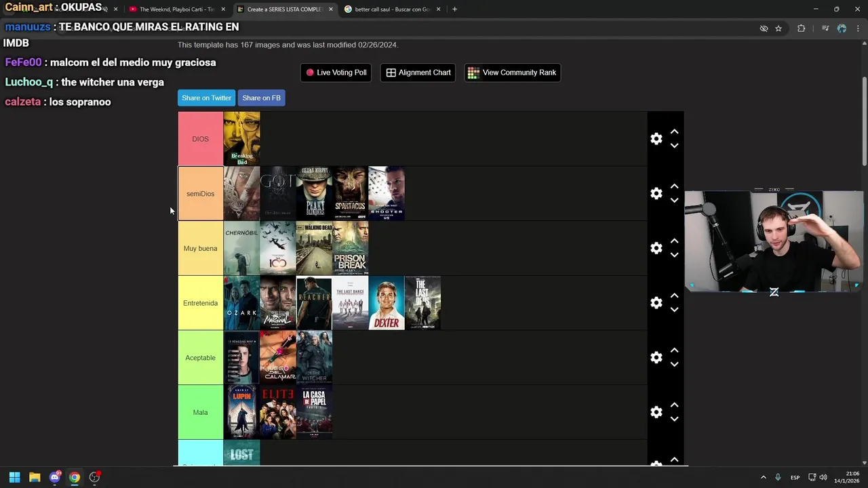Screen dimensions: 868x488
Task: Select the Entretenida tier label
Action: point(200,303)
